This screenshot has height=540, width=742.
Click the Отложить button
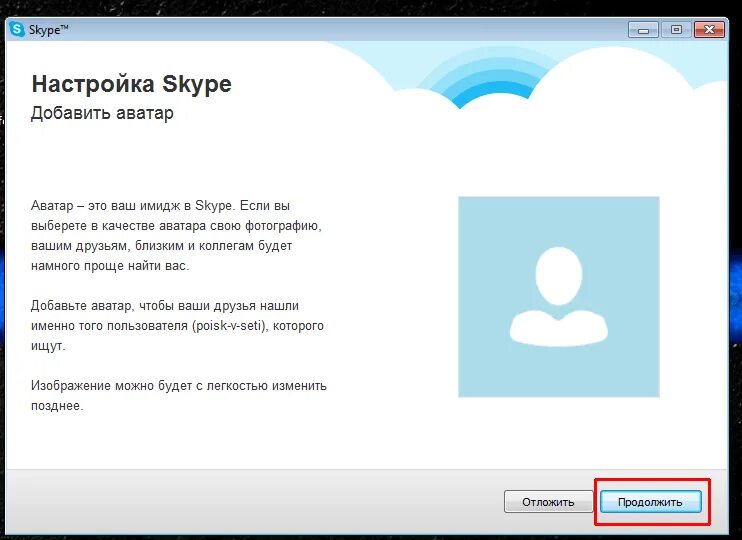(548, 502)
